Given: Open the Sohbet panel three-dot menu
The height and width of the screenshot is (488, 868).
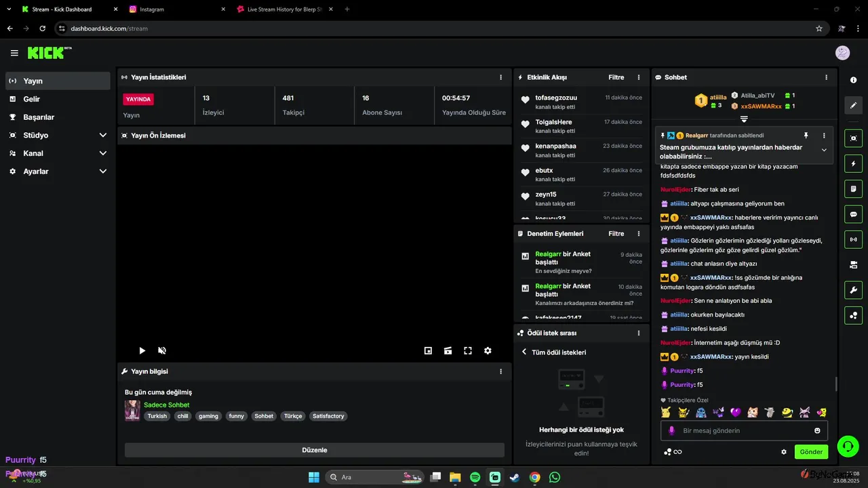Looking at the screenshot, I should [x=826, y=77].
